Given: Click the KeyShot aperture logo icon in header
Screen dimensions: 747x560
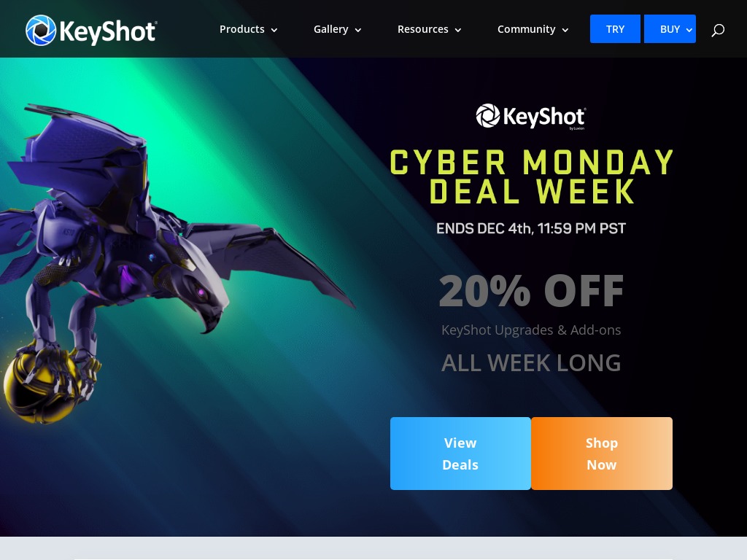Looking at the screenshot, I should coord(41,31).
